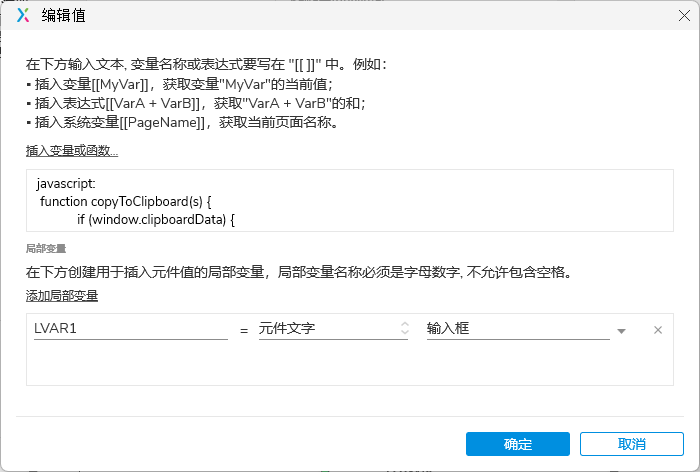The image size is (700, 472).
Task: Click the Axure logo in title bar
Action: (x=24, y=15)
